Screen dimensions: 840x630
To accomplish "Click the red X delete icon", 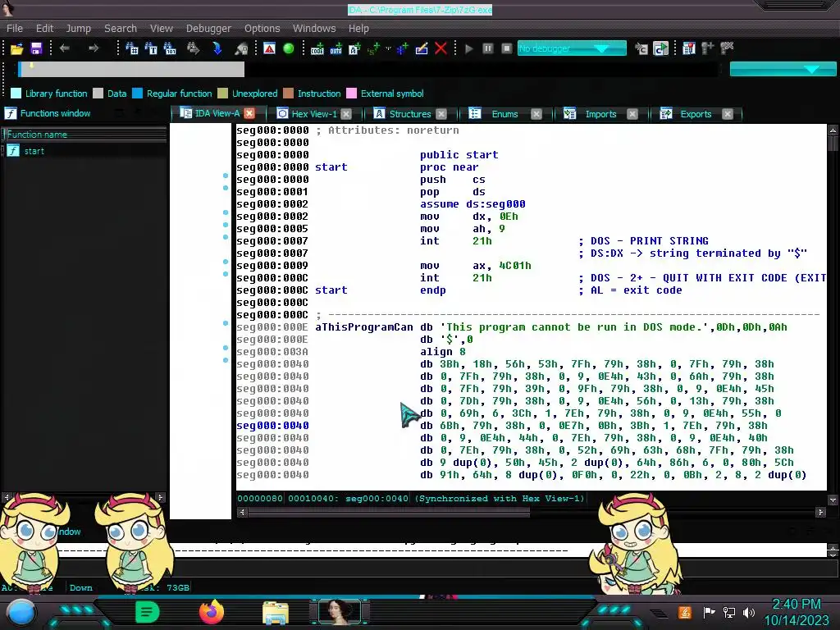I will pos(441,48).
